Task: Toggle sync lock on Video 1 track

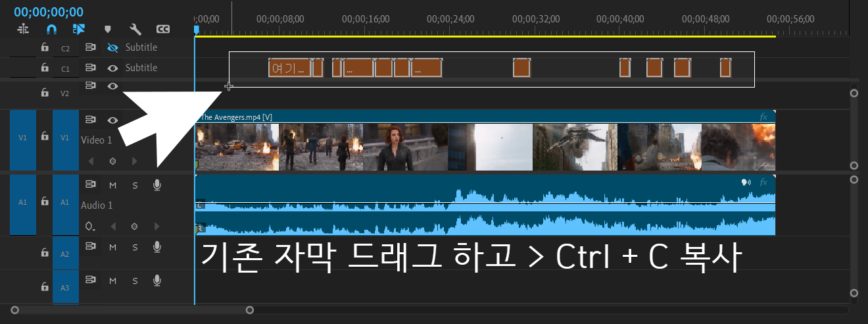Action: coord(91,120)
